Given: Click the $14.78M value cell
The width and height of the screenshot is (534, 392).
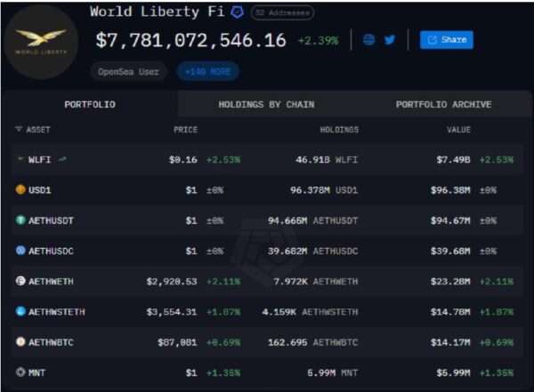Looking at the screenshot, I should point(450,312).
